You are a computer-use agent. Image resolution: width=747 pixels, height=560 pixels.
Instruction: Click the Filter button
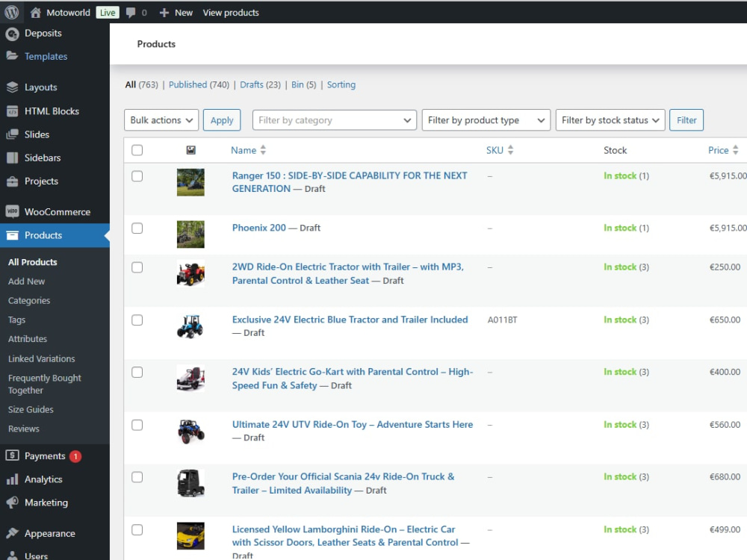coord(686,120)
